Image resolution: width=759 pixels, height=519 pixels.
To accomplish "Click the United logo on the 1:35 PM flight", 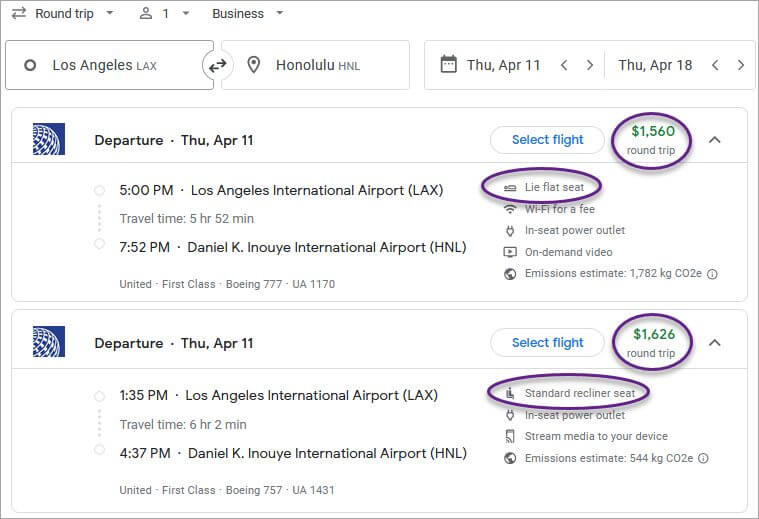I will tap(48, 342).
